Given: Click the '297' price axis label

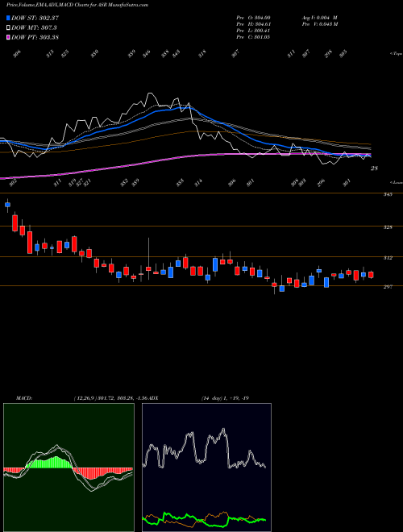Looking at the screenshot, I should tap(388, 287).
